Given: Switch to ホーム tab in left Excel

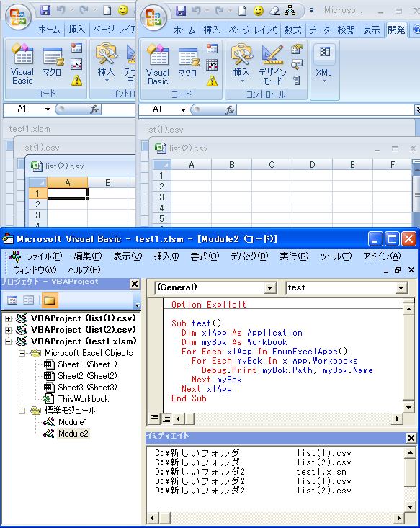Looking at the screenshot, I should pyautogui.click(x=49, y=30).
